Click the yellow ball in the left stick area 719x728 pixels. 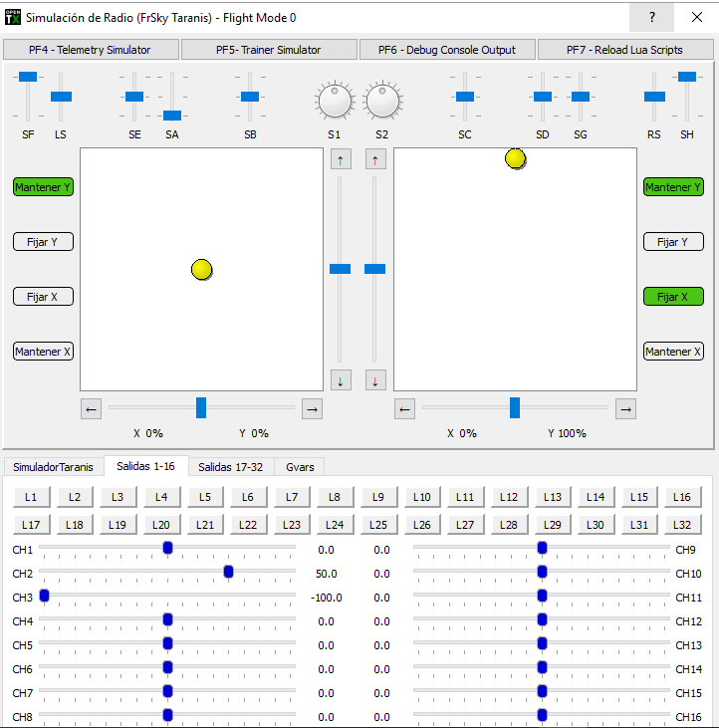point(202,269)
